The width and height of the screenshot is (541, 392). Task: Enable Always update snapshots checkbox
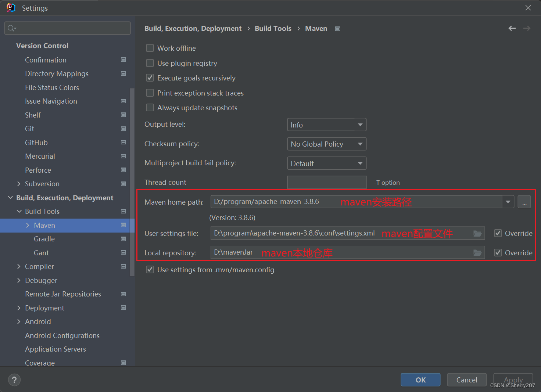click(x=150, y=108)
